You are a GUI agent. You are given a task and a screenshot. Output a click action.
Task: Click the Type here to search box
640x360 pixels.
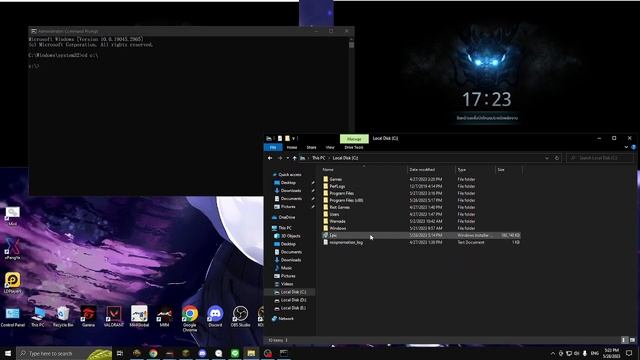click(64, 353)
